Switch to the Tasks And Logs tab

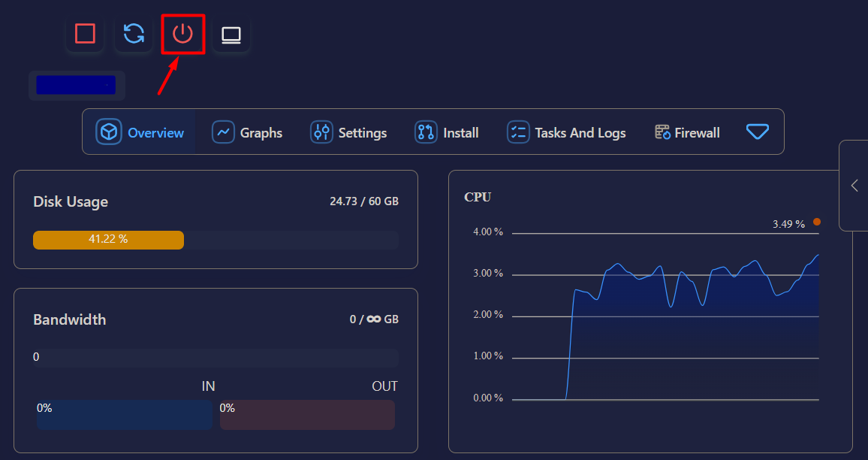tap(566, 132)
